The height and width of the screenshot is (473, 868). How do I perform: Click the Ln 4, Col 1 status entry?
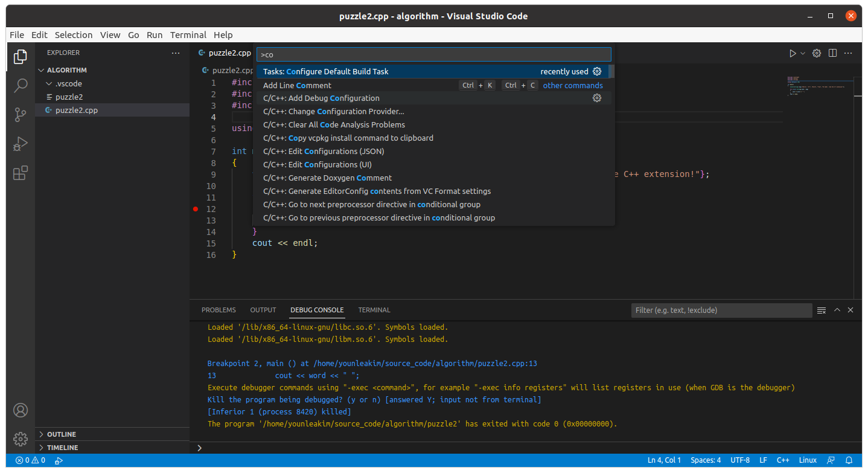click(664, 460)
